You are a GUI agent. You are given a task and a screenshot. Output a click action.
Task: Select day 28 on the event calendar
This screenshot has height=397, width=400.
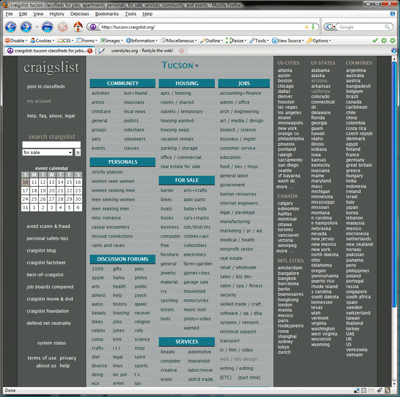click(60, 199)
